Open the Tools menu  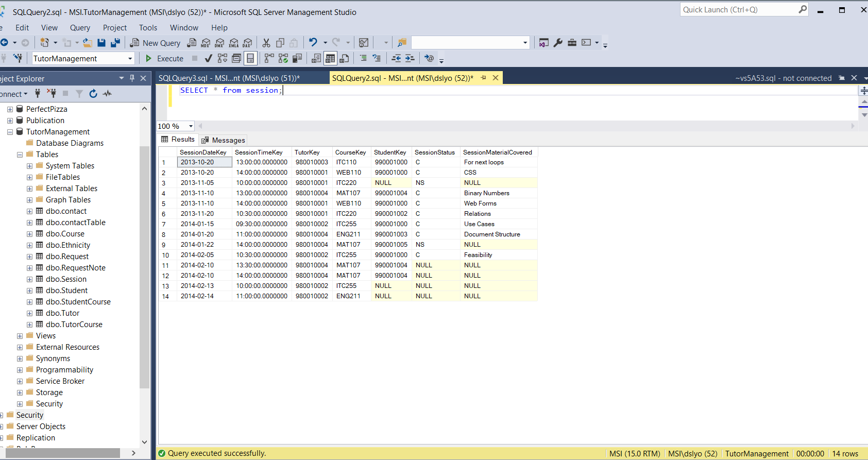[148, 28]
